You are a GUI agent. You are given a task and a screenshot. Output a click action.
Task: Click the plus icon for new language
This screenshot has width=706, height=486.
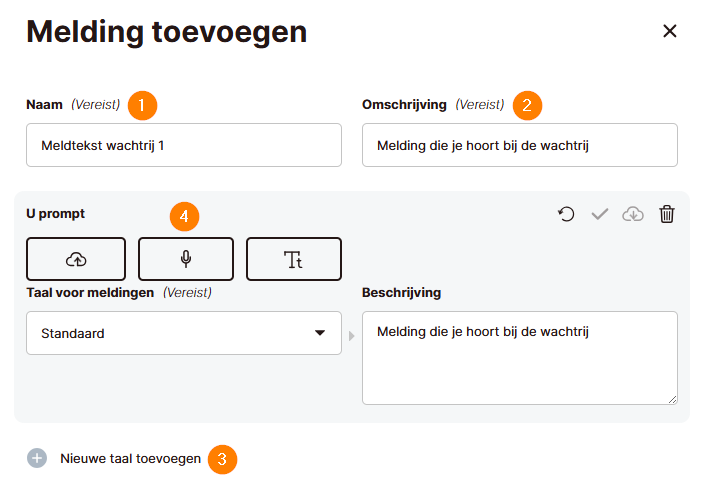(x=37, y=458)
